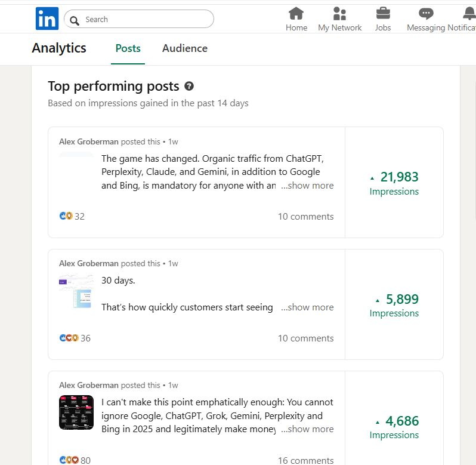Open the My Network icon
The height and width of the screenshot is (465, 476).
(339, 13)
